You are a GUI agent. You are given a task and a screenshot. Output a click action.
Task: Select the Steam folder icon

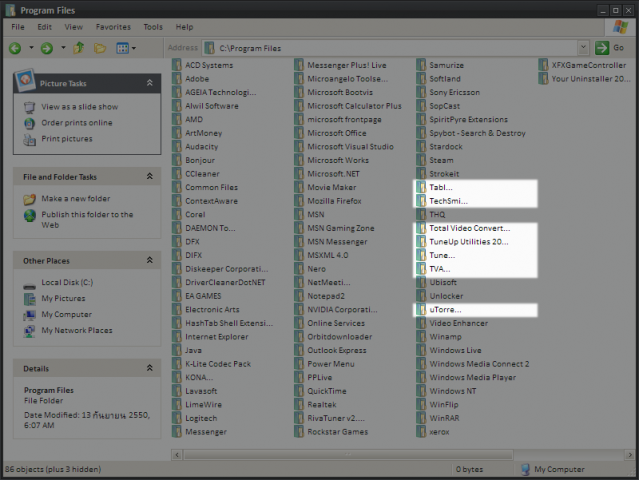421,160
